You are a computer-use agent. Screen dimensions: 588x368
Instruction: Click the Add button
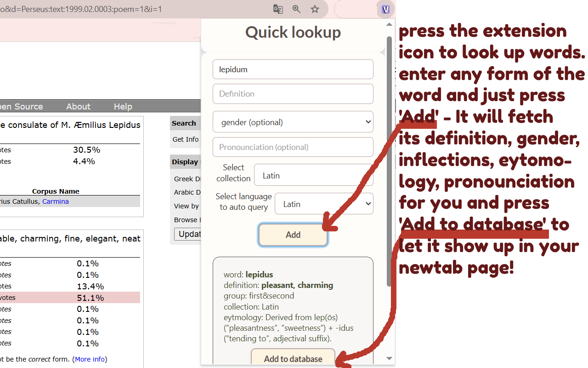(293, 235)
